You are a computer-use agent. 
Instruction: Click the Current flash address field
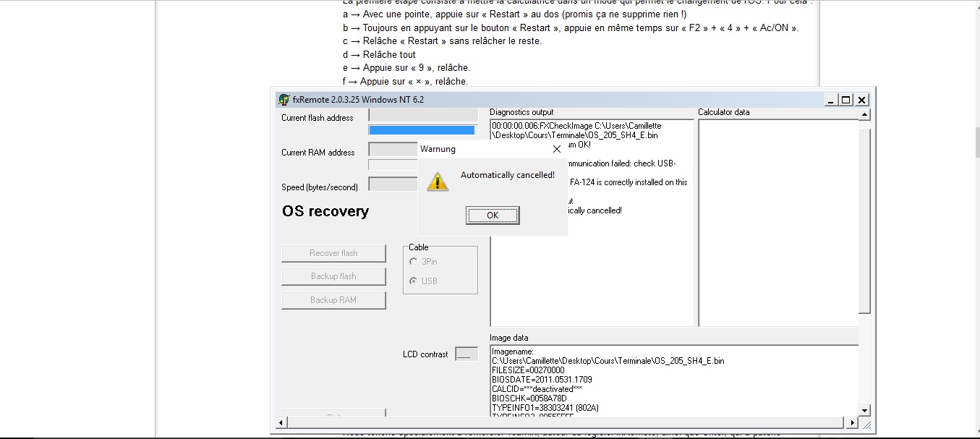[423, 115]
